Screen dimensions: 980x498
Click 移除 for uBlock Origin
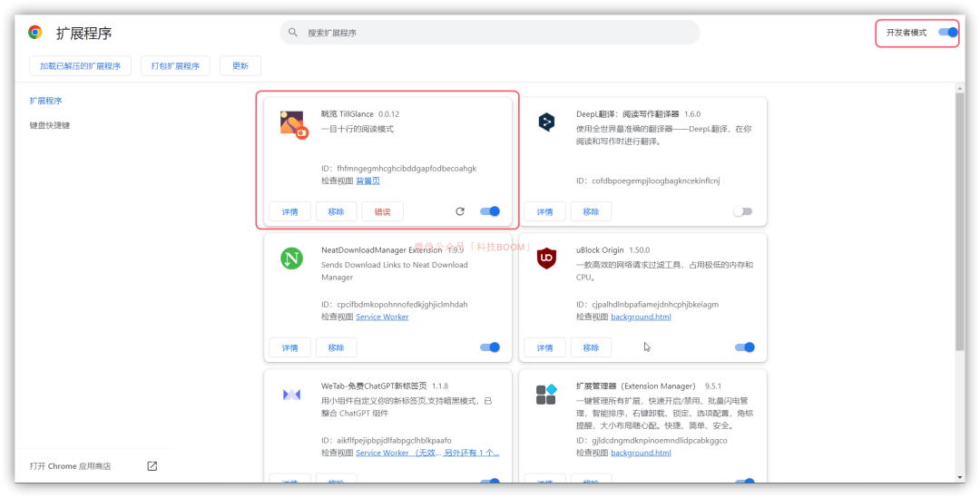point(592,347)
